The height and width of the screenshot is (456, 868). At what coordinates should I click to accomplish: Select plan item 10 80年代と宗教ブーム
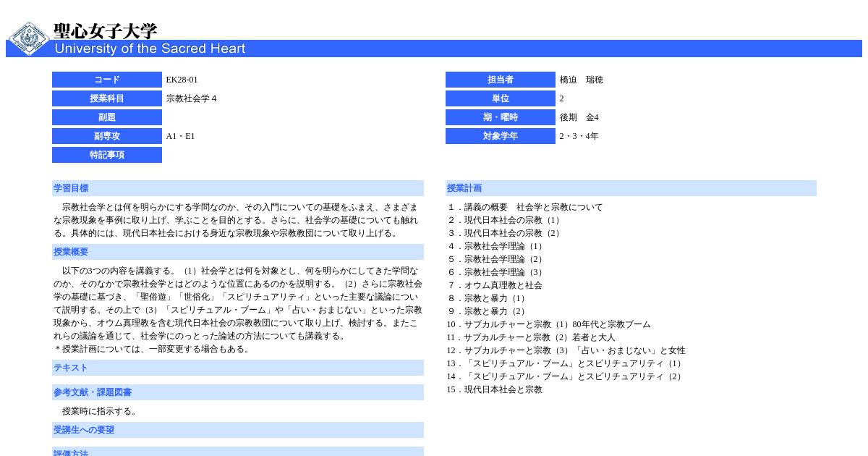pos(548,324)
